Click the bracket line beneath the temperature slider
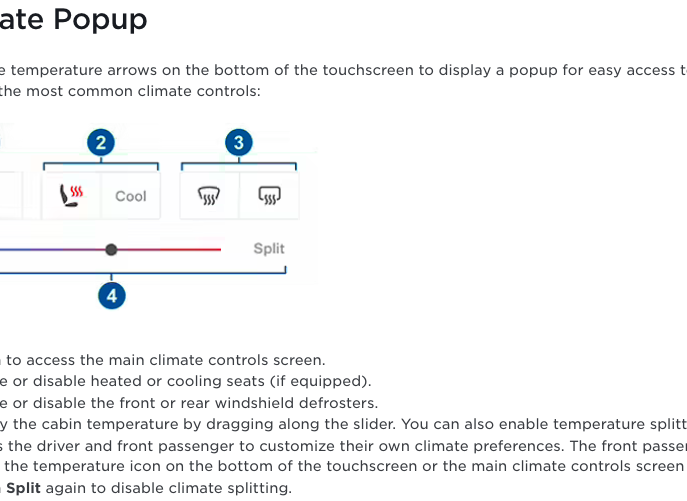Screen dimensions: 687x501 [143, 272]
